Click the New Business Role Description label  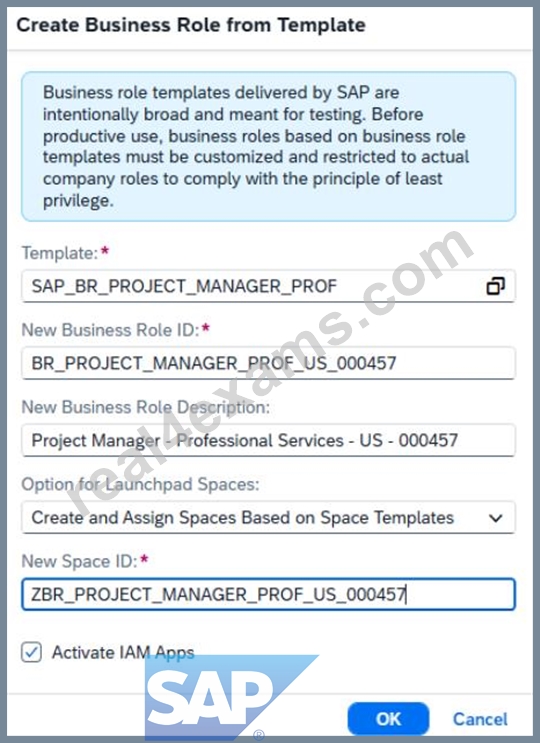146,407
